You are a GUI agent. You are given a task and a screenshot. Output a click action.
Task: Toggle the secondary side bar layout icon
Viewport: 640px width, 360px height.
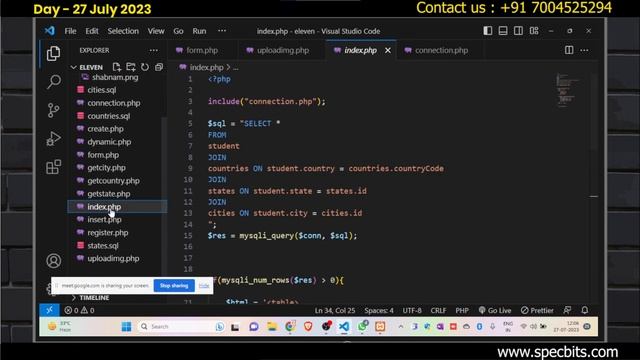tap(518, 31)
